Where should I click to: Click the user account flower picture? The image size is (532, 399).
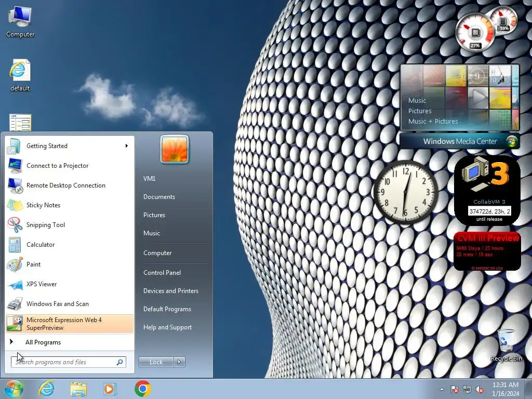point(175,149)
